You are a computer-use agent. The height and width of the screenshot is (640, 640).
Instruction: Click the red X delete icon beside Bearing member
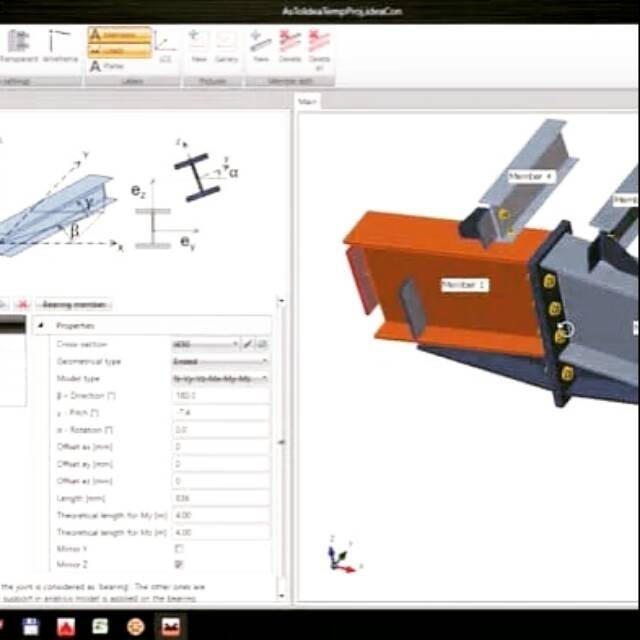pos(22,304)
